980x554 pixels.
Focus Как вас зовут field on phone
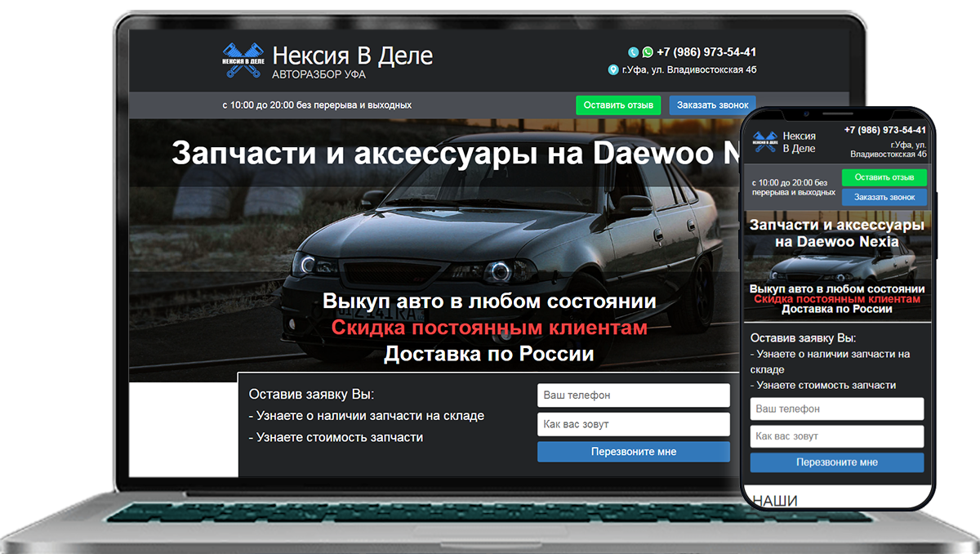[x=837, y=436]
